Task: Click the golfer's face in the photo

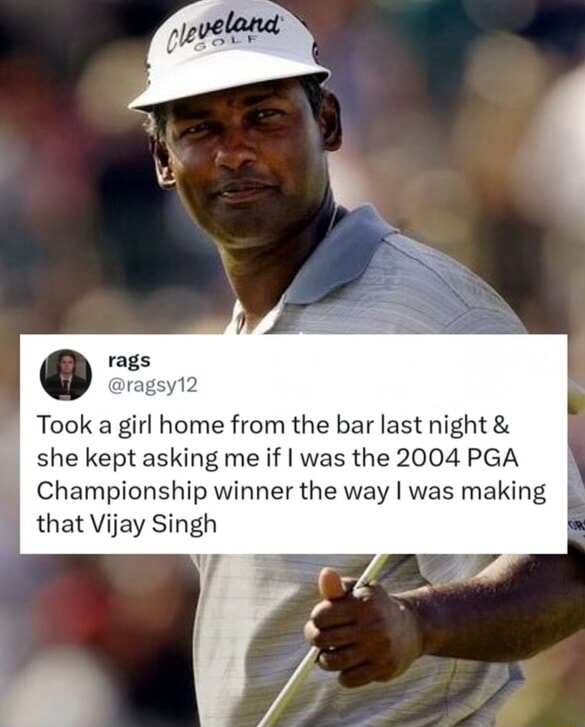Action: [x=246, y=158]
